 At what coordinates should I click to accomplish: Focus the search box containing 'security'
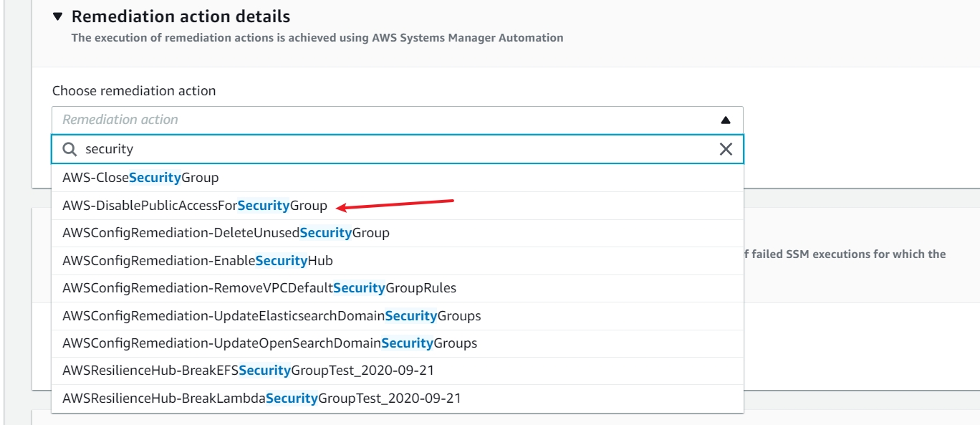[x=394, y=149]
